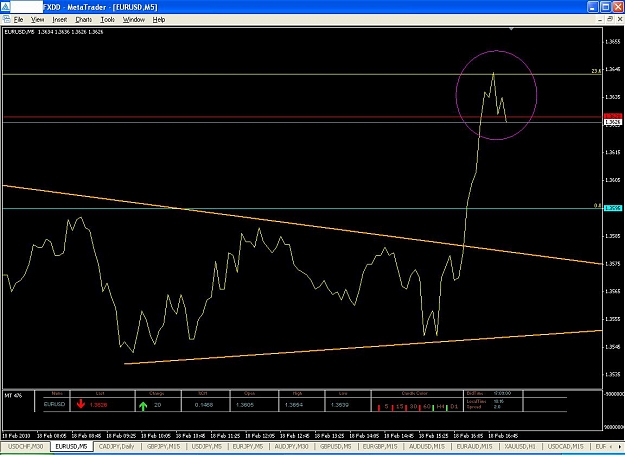Open the AUDJPY,M30 chart tab
The width and height of the screenshot is (625, 455).
click(x=291, y=447)
